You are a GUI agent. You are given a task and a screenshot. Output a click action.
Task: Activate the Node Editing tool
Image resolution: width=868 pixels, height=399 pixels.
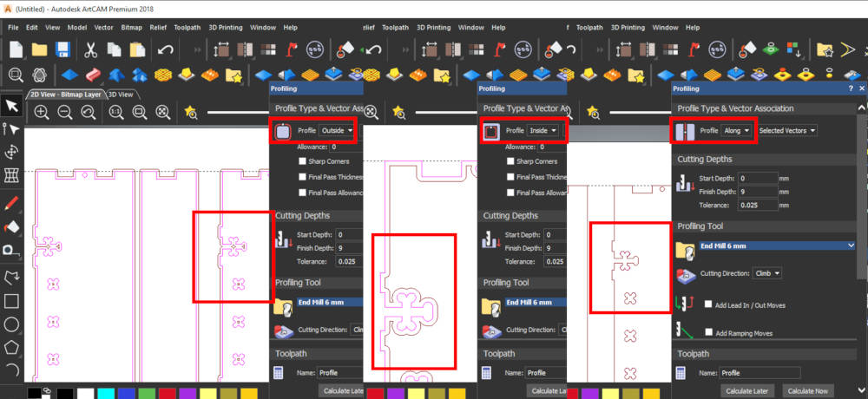pyautogui.click(x=12, y=129)
